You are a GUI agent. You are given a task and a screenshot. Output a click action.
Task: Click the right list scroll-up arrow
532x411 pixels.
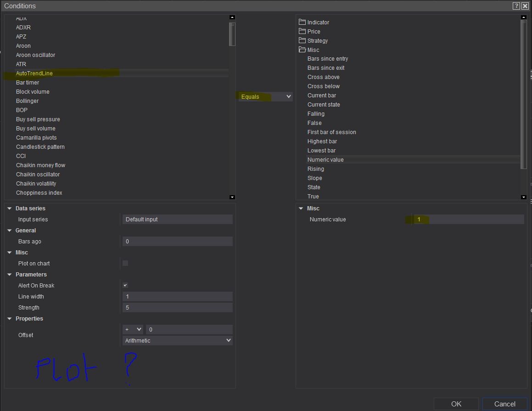(524, 17)
